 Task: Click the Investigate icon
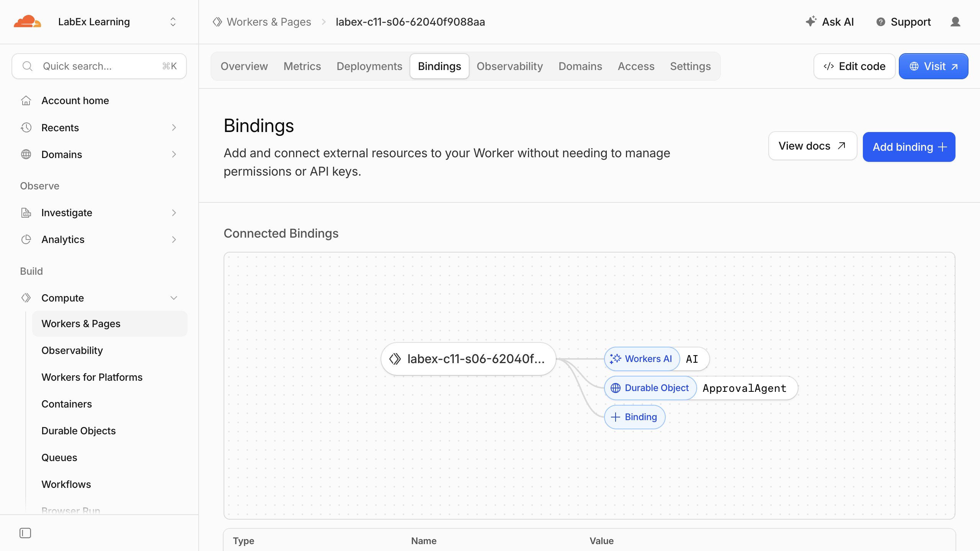tap(26, 213)
